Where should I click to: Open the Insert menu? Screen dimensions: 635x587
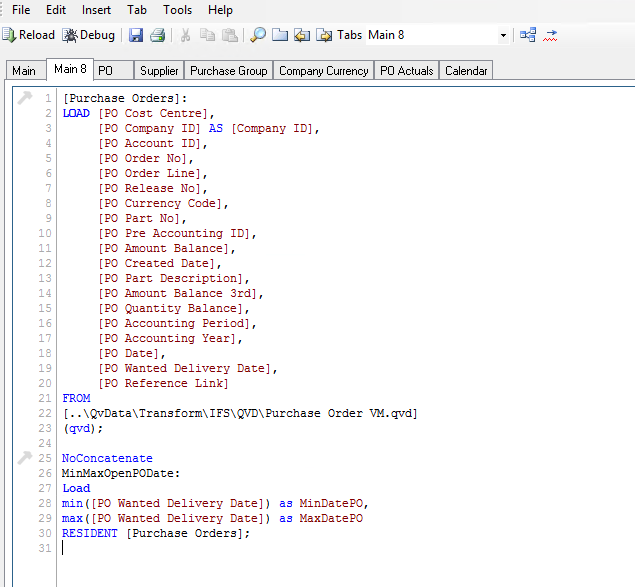[96, 10]
